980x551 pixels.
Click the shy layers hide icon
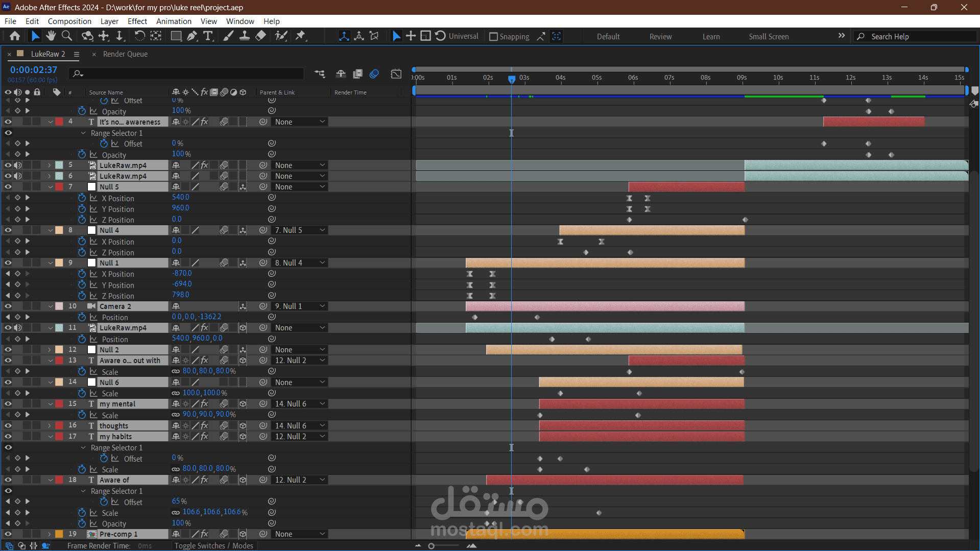point(341,74)
